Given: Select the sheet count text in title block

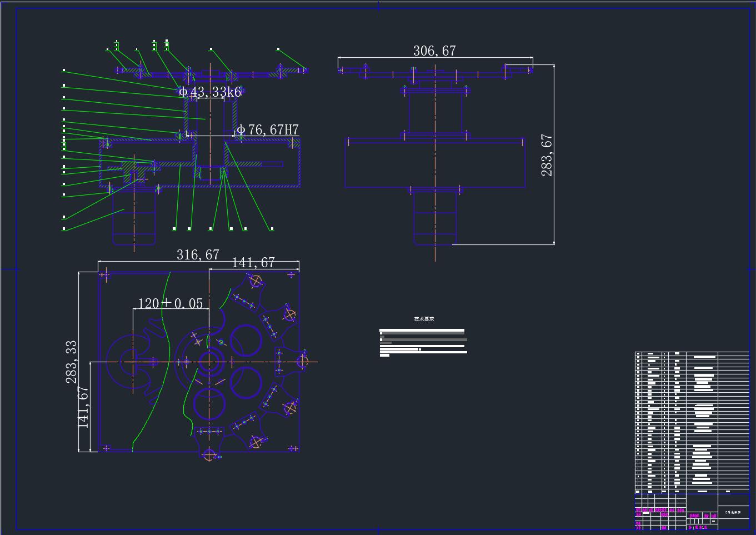Looking at the screenshot, I should tap(698, 527).
